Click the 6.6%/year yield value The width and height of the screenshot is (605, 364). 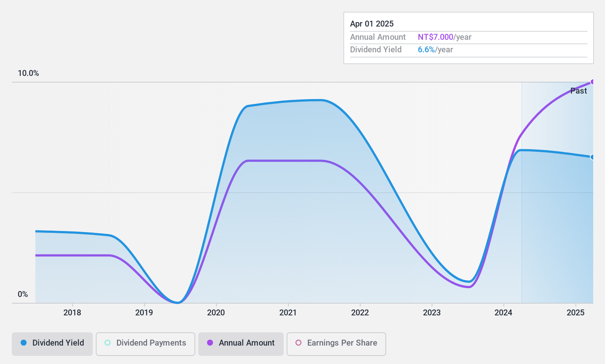tap(436, 49)
